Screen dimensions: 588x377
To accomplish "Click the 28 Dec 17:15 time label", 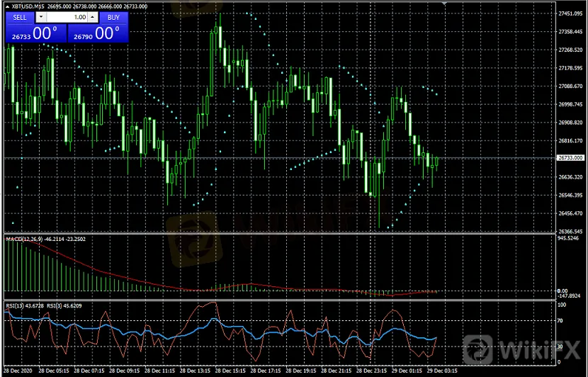I will 265,371.
